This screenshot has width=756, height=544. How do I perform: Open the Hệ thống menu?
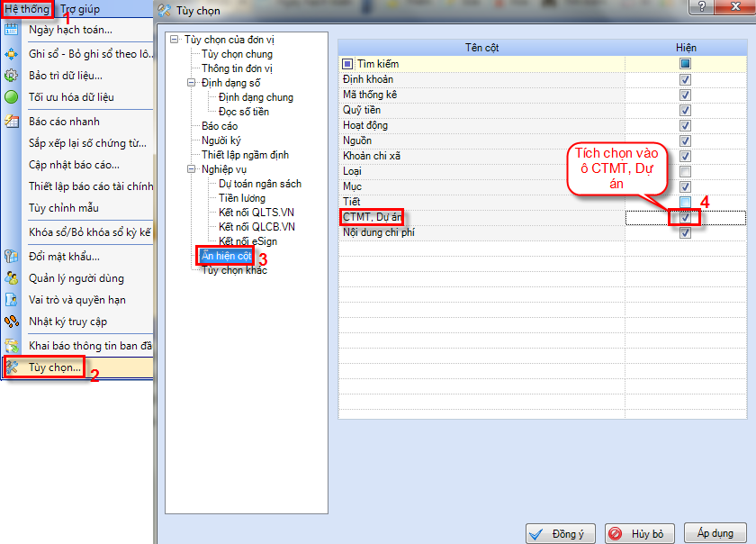click(x=27, y=9)
